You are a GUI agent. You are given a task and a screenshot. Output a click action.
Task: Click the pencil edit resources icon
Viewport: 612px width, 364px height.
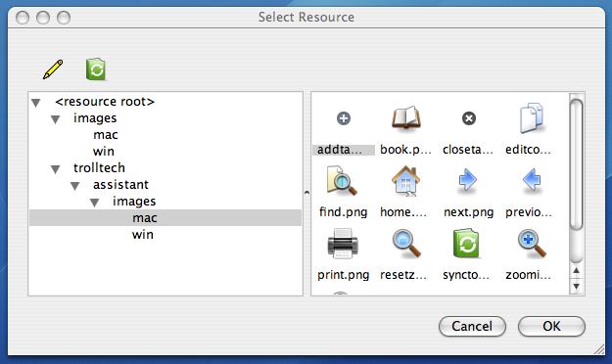coord(53,69)
